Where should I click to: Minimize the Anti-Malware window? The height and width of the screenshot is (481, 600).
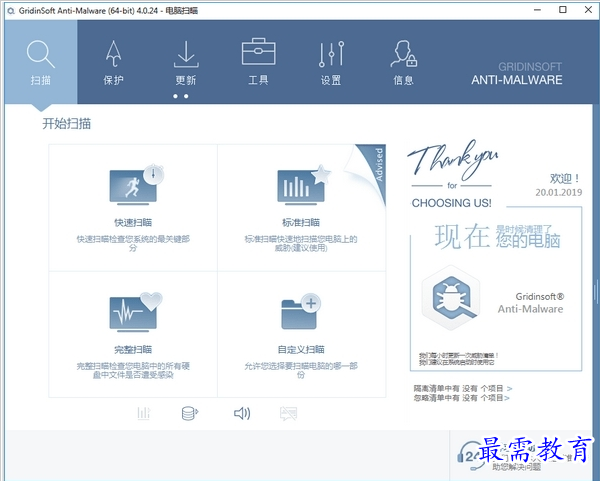pos(538,10)
